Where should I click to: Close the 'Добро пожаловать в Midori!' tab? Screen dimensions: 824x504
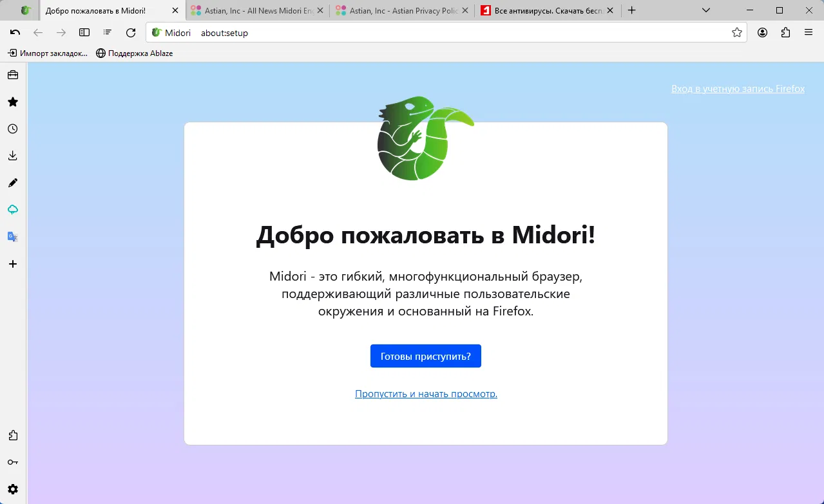tap(174, 10)
